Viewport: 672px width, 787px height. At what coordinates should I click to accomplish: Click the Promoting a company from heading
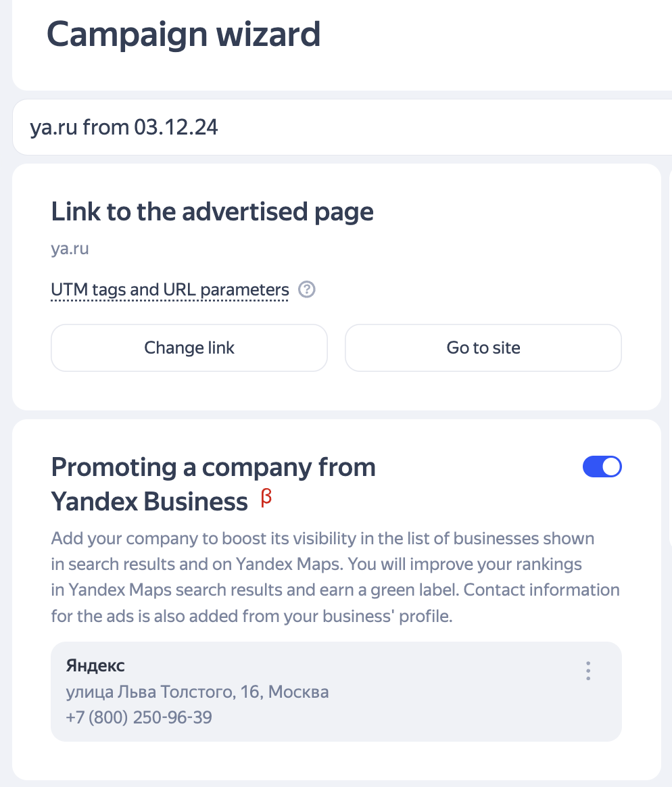click(213, 467)
